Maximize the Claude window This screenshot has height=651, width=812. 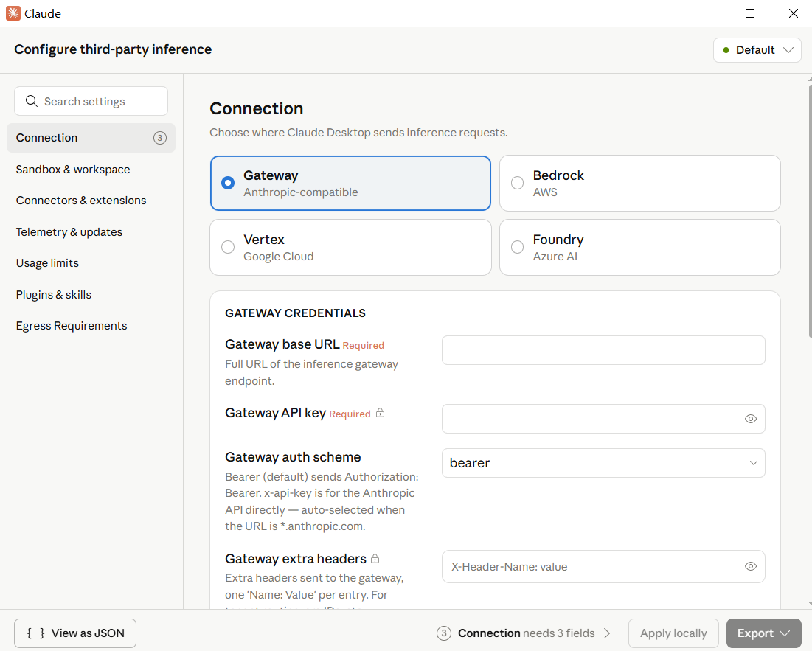(x=750, y=13)
